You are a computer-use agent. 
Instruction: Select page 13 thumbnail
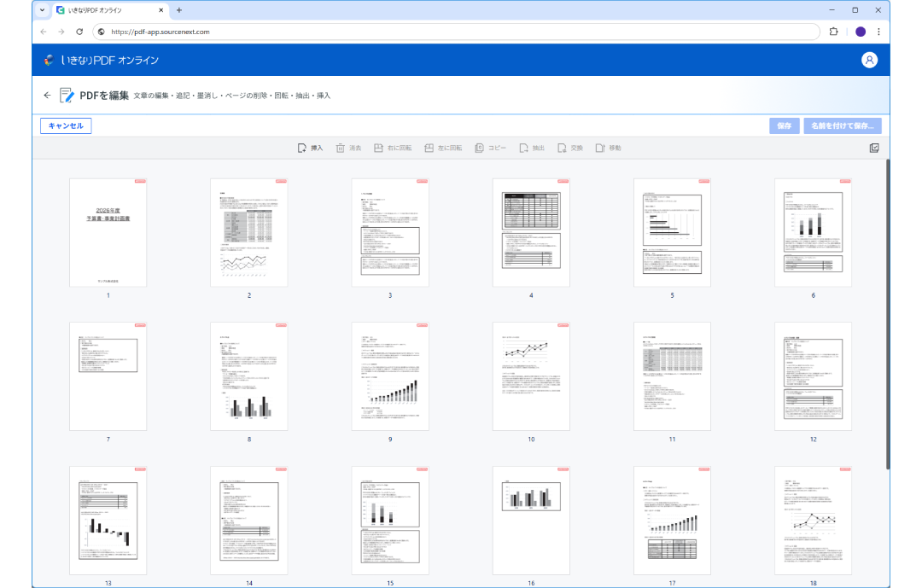pyautogui.click(x=108, y=521)
